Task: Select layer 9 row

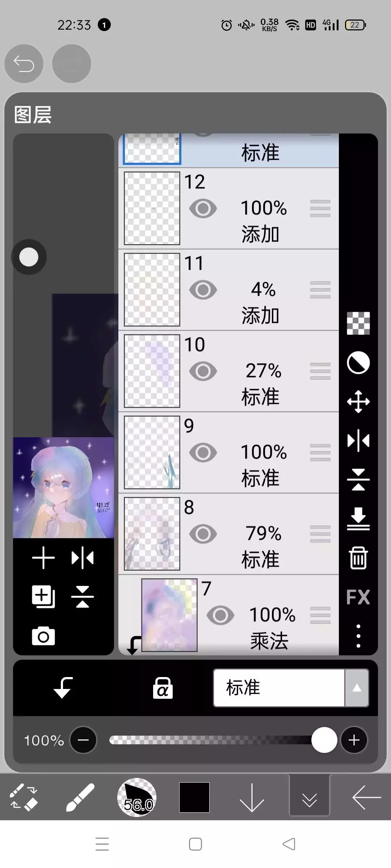Action: (228, 452)
